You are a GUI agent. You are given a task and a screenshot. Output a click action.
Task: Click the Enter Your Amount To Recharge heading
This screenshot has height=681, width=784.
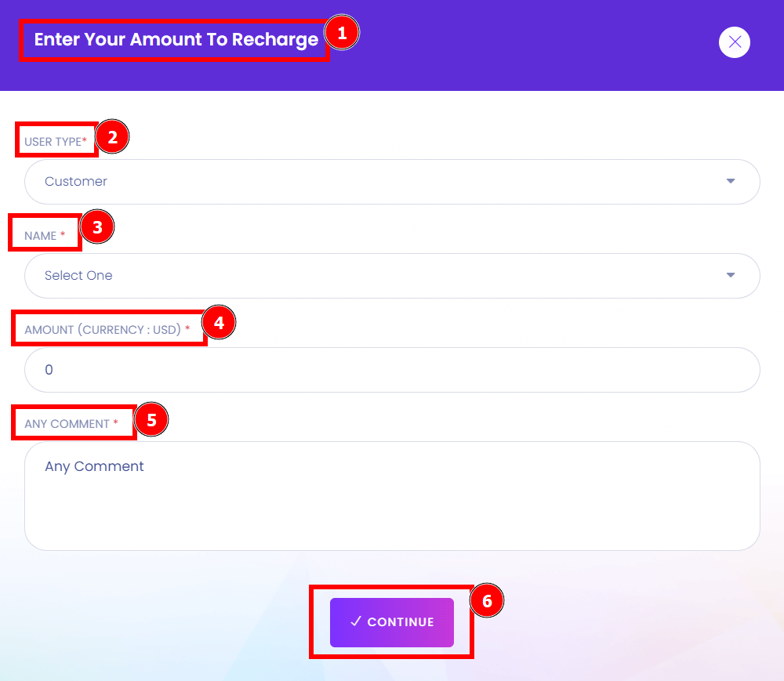(176, 39)
